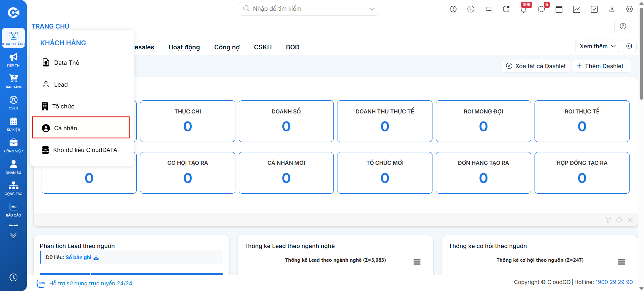The image size is (644, 291).
Task: Select Tổ chức menu item
Action: pyautogui.click(x=81, y=106)
